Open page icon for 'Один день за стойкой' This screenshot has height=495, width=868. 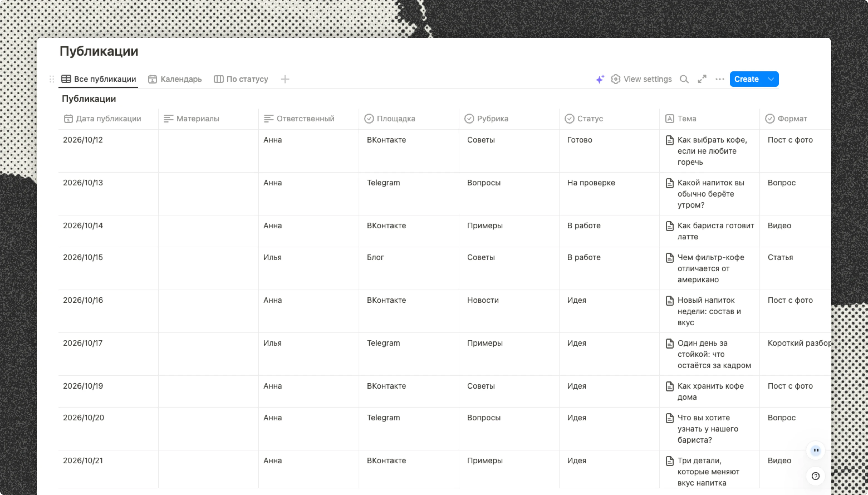[x=670, y=343]
